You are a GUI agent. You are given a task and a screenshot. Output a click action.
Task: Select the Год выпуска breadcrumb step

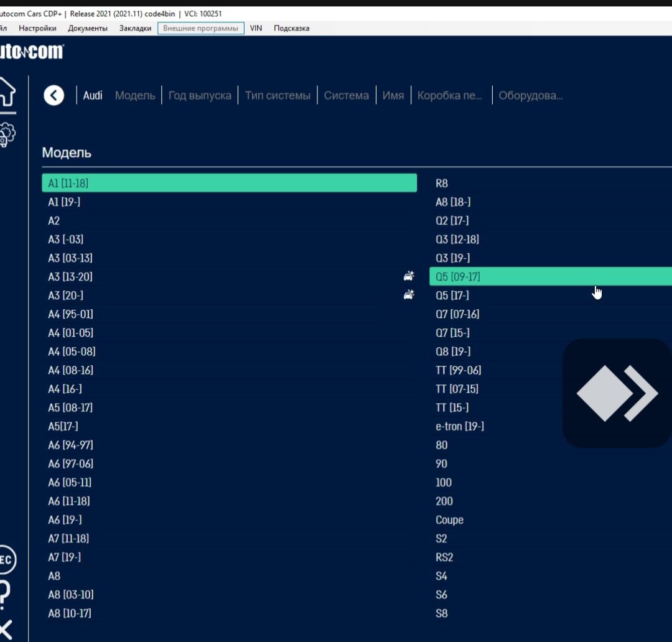coord(200,95)
